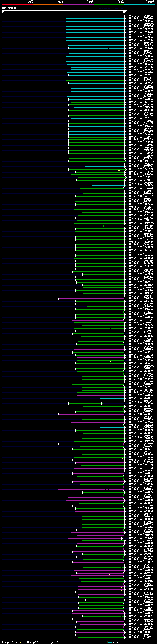
Task: Click the green alignment bar of UniRef100_B9SCY7
Action: 97,51
